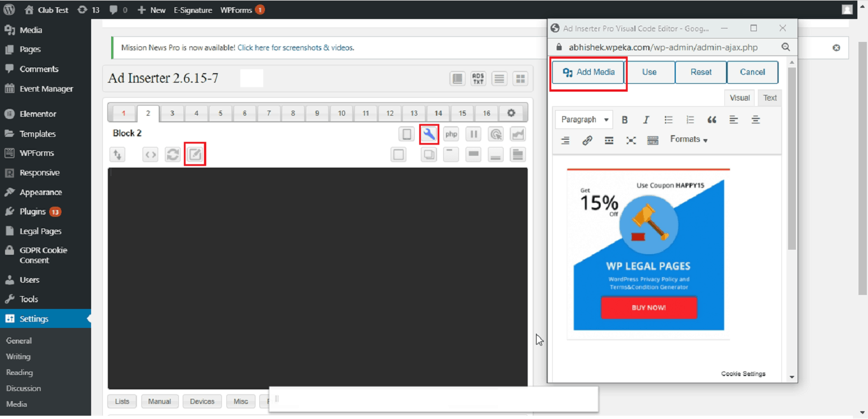Open the visual editor pencil icon
The width and height of the screenshot is (868, 419).
pos(195,155)
